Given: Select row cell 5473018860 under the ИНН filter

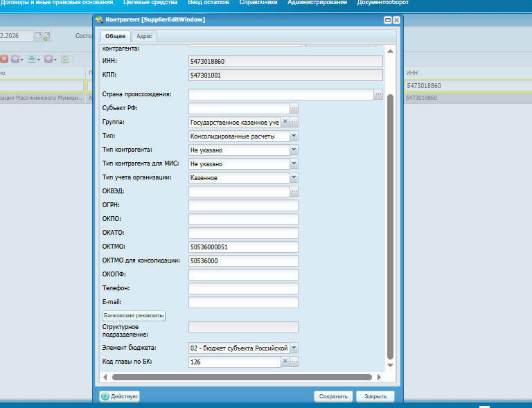Looking at the screenshot, I should point(468,98).
